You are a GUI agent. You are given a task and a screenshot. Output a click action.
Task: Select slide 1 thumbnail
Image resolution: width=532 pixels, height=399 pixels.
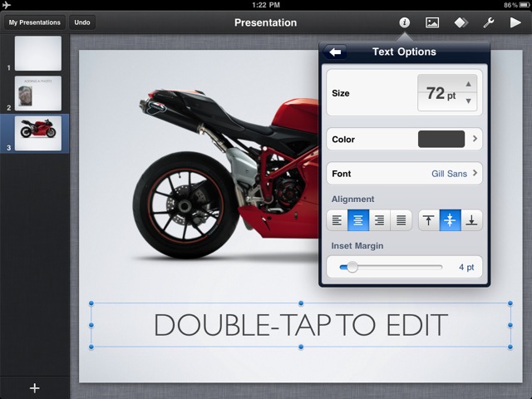(38, 53)
